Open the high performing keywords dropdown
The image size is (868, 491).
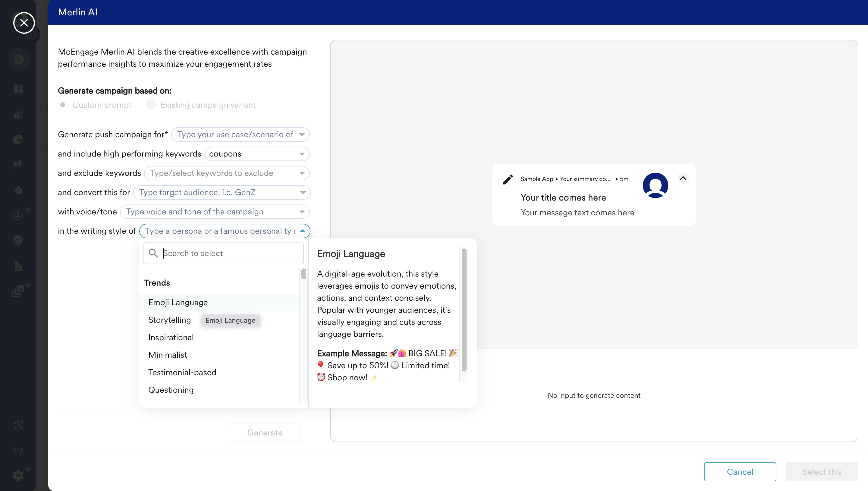click(257, 154)
